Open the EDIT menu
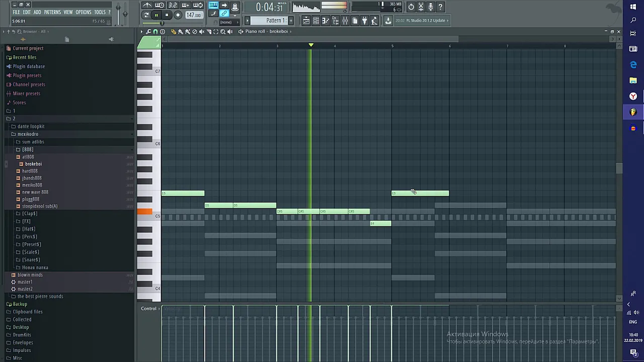 pyautogui.click(x=27, y=12)
